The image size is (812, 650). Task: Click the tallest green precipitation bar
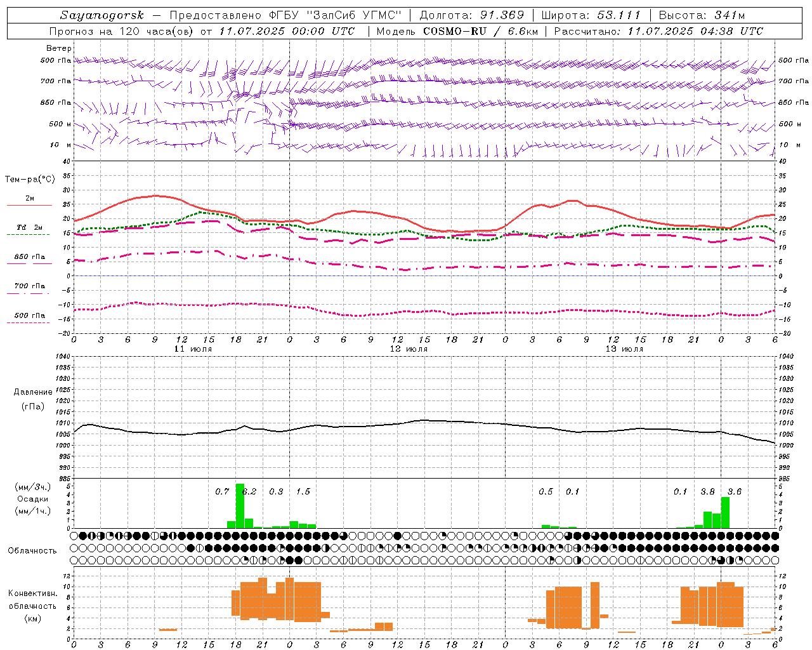click(x=240, y=506)
